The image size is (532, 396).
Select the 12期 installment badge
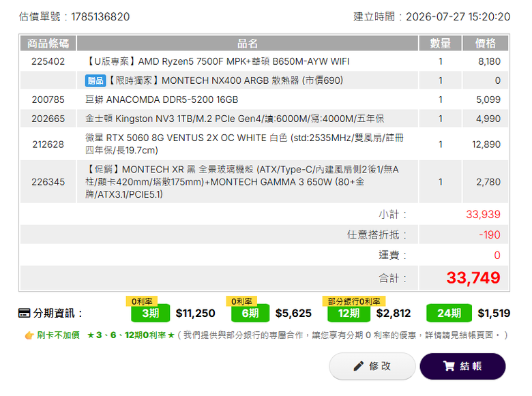(349, 313)
